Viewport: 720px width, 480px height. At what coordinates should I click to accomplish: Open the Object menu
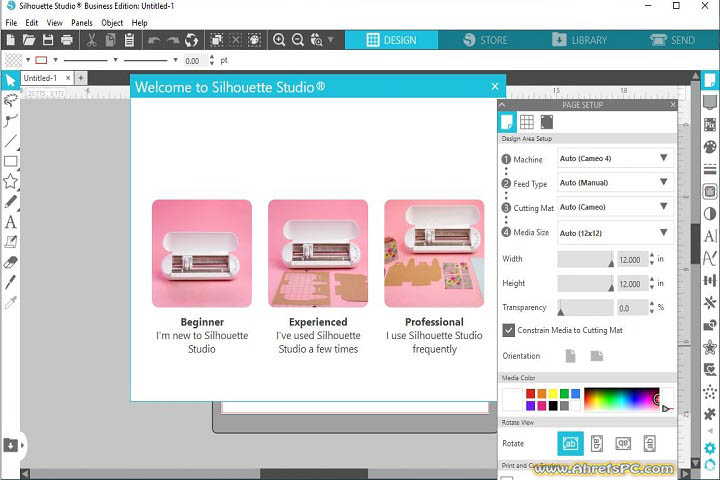(112, 23)
